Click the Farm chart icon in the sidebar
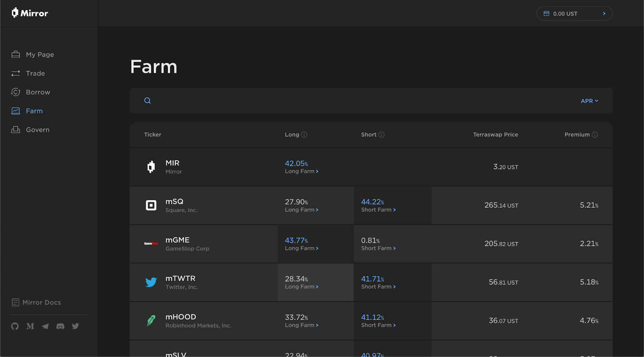The width and height of the screenshot is (644, 357). pos(16,111)
